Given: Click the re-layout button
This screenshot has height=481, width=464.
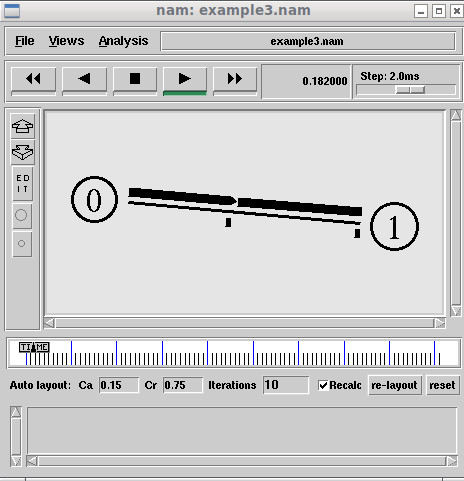Looking at the screenshot, I should [395, 385].
